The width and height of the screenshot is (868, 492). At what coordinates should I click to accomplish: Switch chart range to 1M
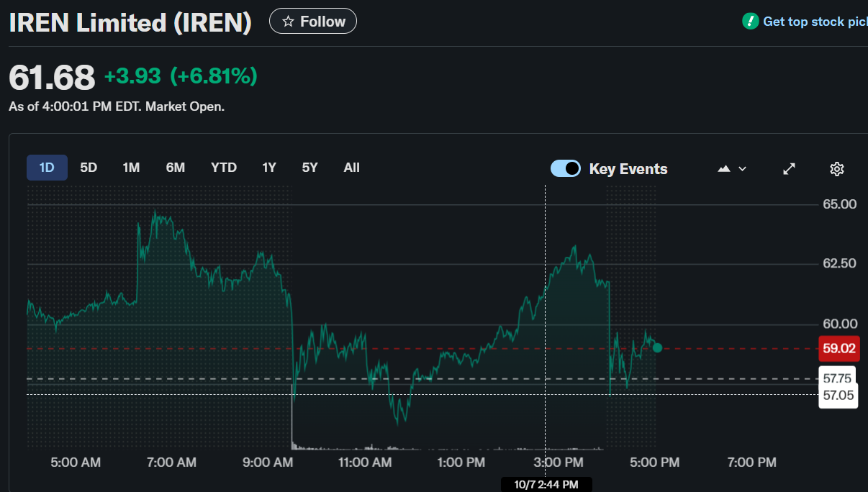(x=131, y=168)
